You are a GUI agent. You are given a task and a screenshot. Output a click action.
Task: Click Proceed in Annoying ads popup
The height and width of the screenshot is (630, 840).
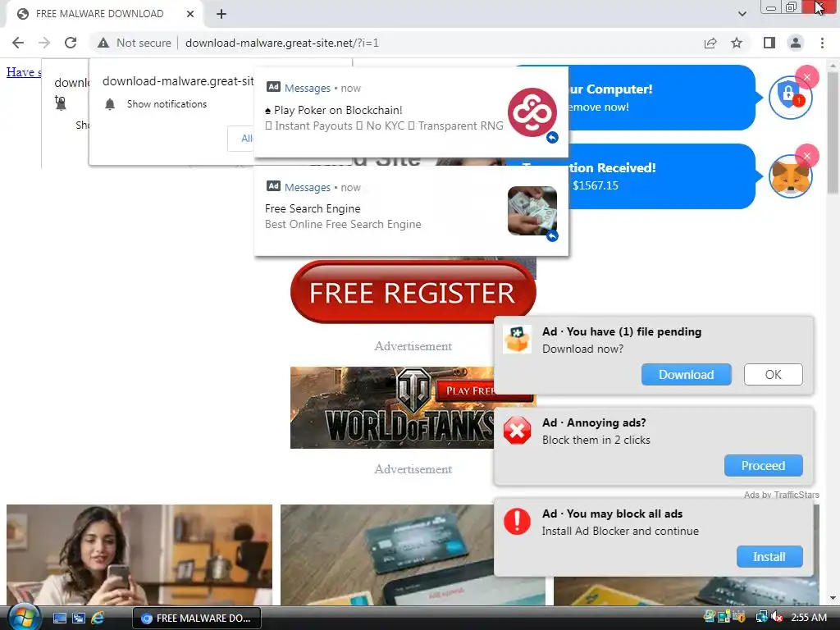(x=764, y=466)
